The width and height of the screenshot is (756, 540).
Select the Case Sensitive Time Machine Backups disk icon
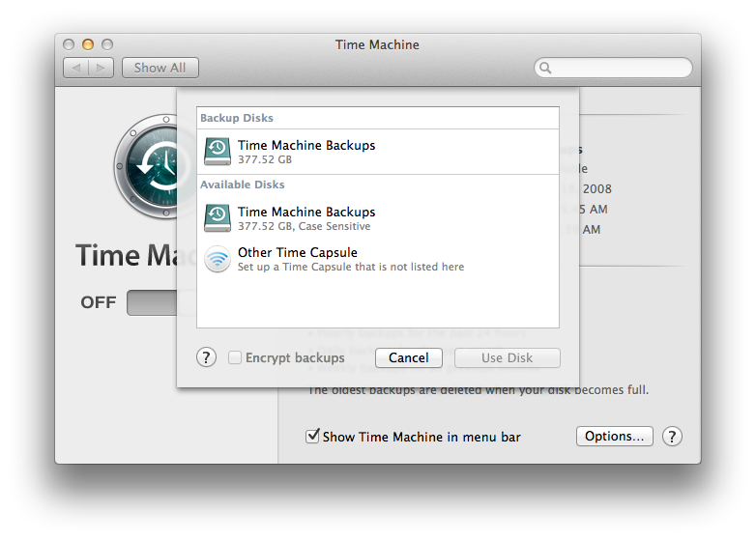click(218, 217)
